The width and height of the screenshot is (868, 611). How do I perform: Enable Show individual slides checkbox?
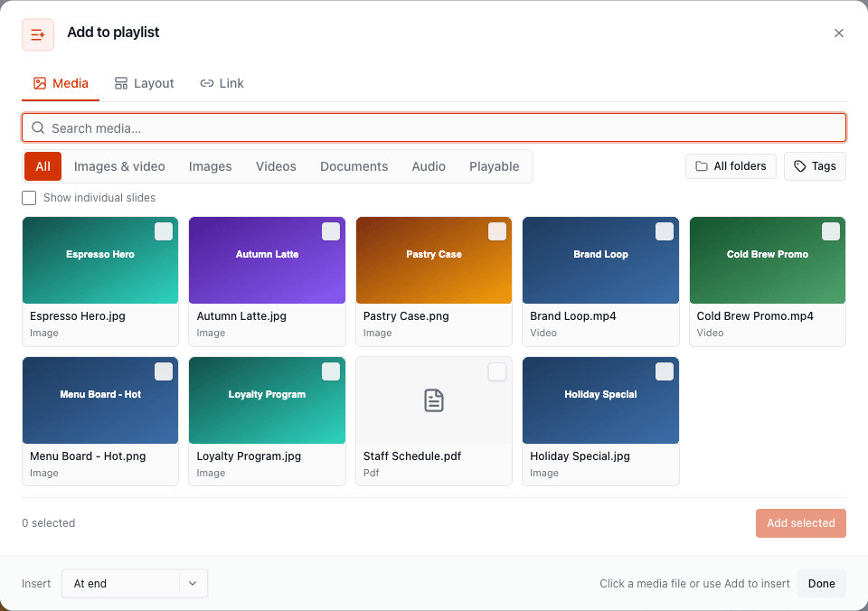(x=29, y=198)
